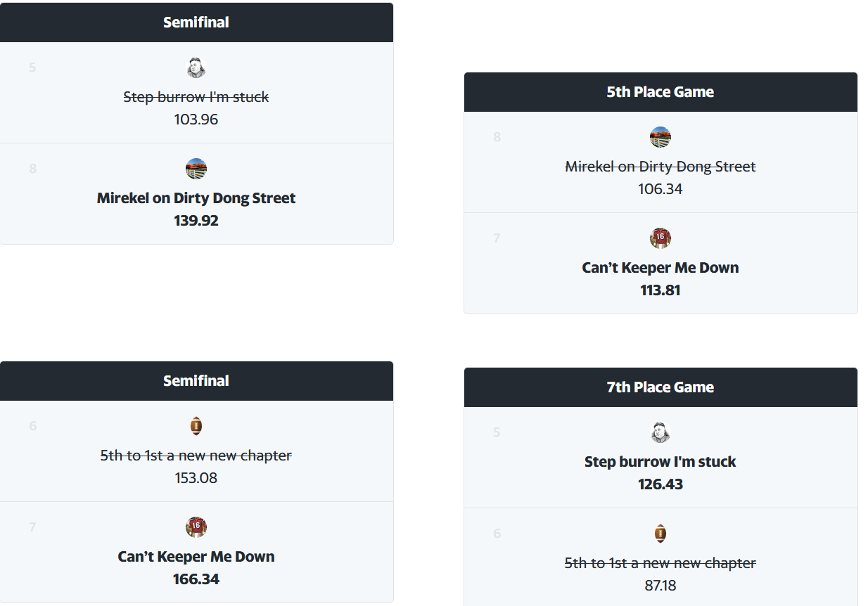868x606 pixels.
Task: Click Mirekel's avatar in the 5th Place Game
Action: (660, 137)
